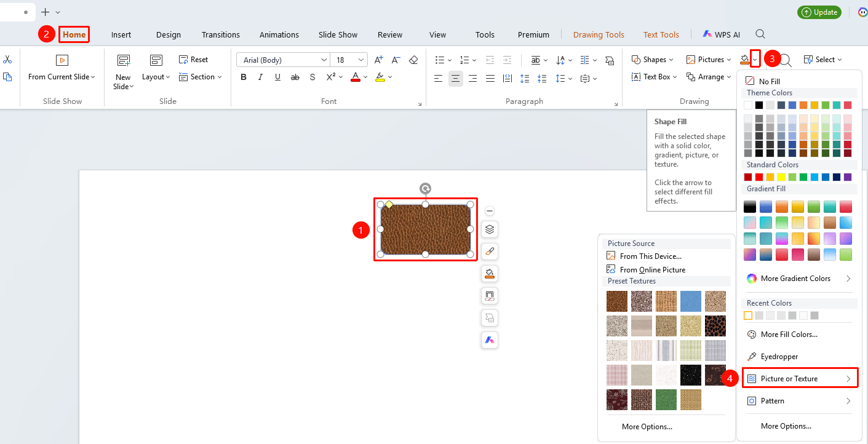Open the Arial (Body) font name dropdown
Screen dimensions: 868x444
click(324, 60)
